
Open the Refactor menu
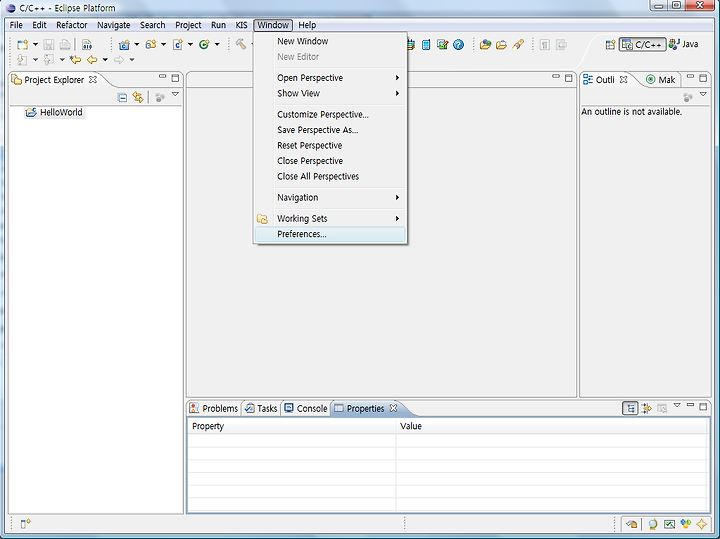[x=72, y=25]
